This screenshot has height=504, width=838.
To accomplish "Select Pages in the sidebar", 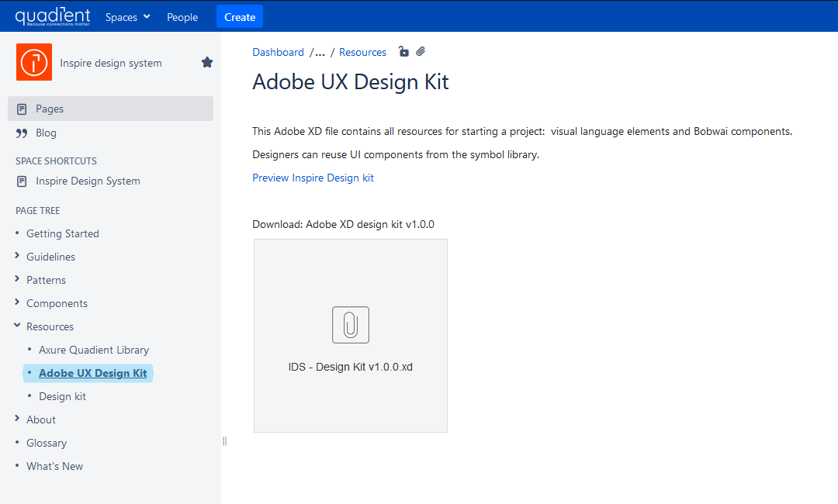I will 111,109.
